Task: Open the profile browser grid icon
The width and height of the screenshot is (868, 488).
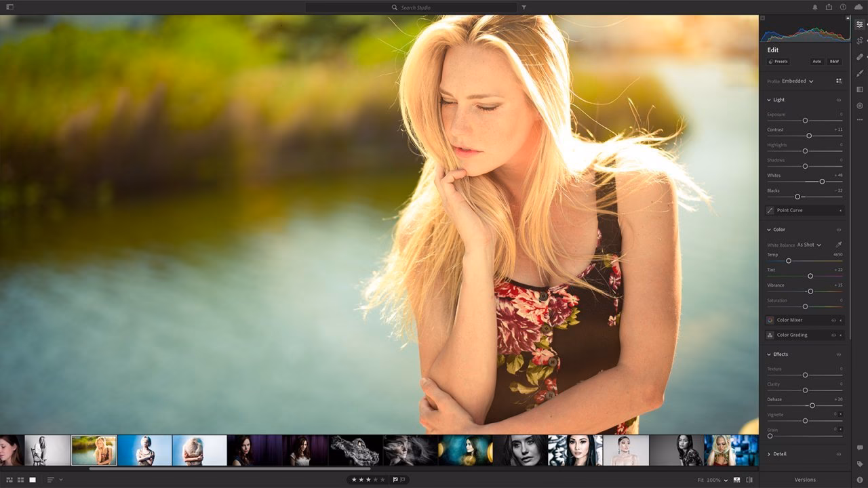Action: coord(839,81)
